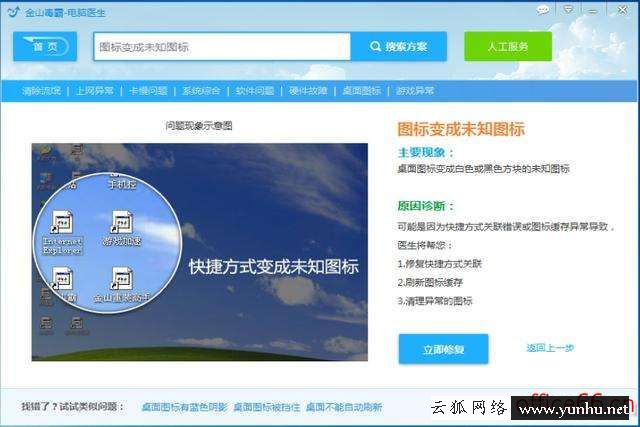Image resolution: width=640 pixels, height=427 pixels.
Task: Close the 电脑医生 window
Action: [x=623, y=10]
